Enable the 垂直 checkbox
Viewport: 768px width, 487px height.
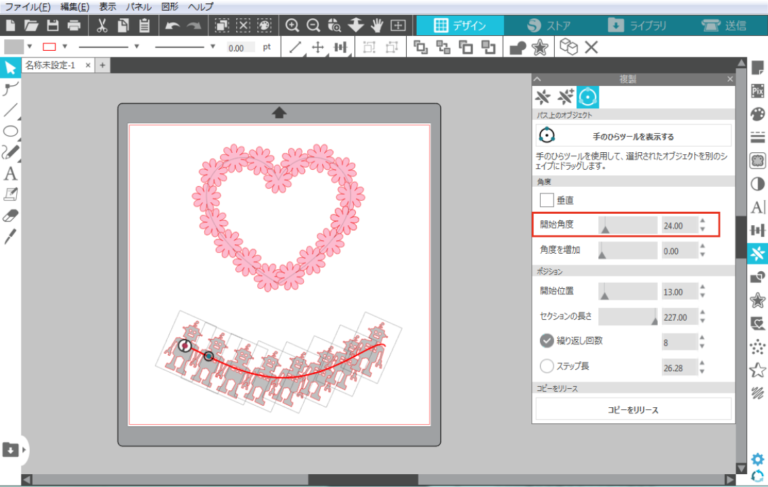click(x=547, y=200)
